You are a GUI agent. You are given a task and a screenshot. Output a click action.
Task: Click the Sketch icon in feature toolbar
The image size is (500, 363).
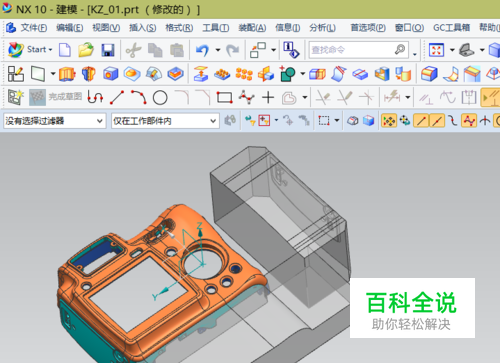point(16,74)
